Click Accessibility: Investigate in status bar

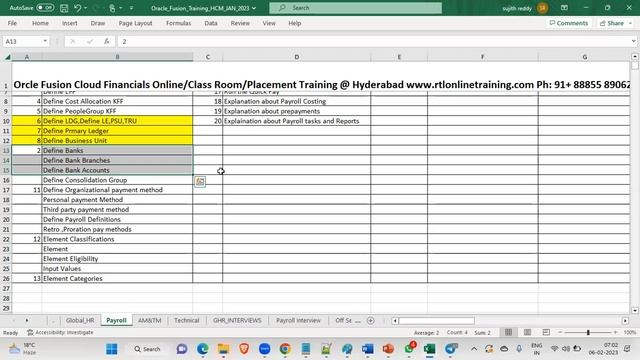[60, 333]
